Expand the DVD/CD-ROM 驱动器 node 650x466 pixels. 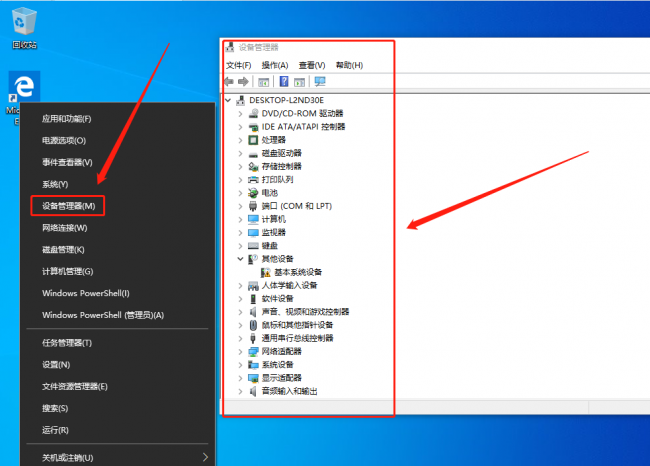coord(240,113)
